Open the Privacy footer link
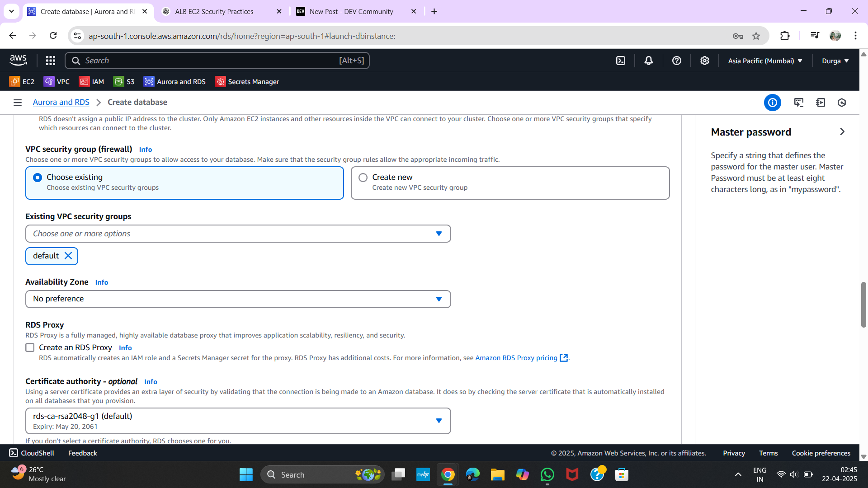Screen dimensions: 868x488 pos(734,453)
